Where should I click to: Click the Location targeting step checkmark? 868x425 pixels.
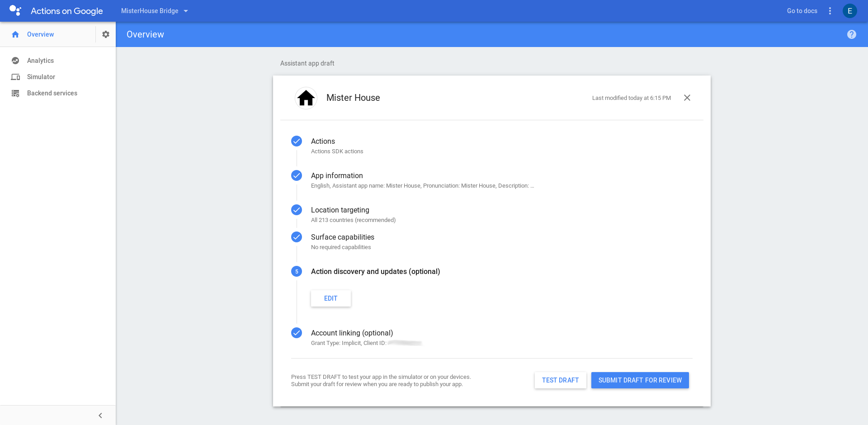(297, 210)
